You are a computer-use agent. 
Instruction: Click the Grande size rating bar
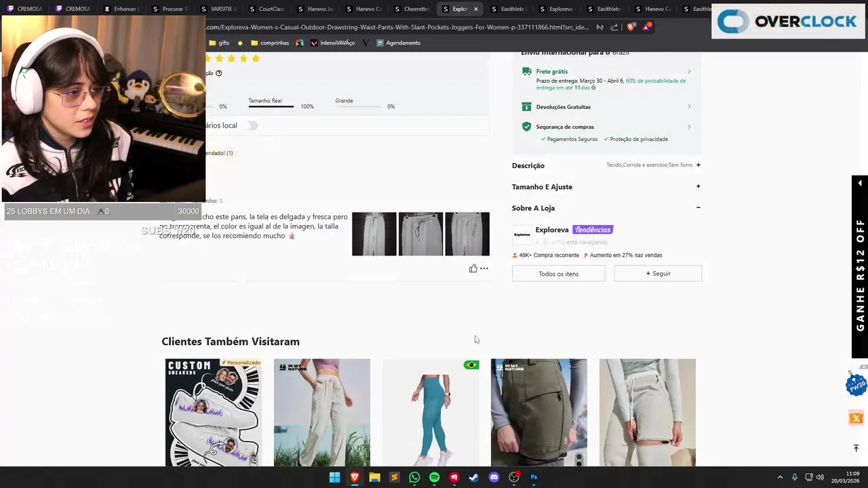pyautogui.click(x=358, y=106)
